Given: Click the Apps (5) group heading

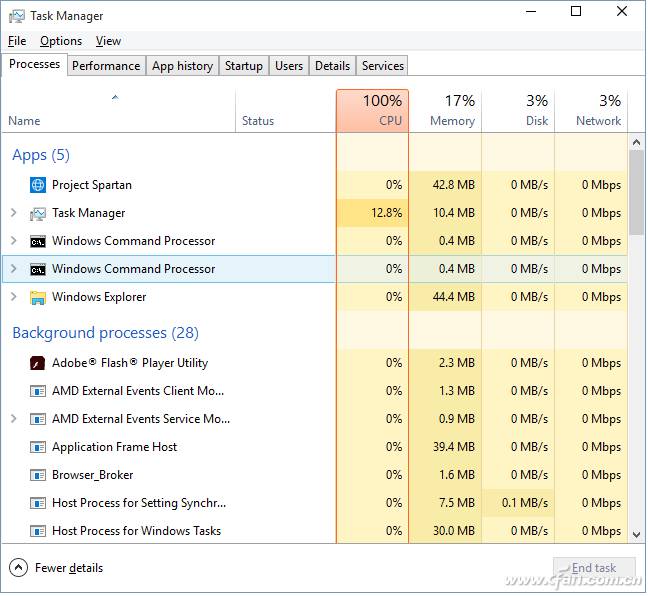Looking at the screenshot, I should click(41, 155).
